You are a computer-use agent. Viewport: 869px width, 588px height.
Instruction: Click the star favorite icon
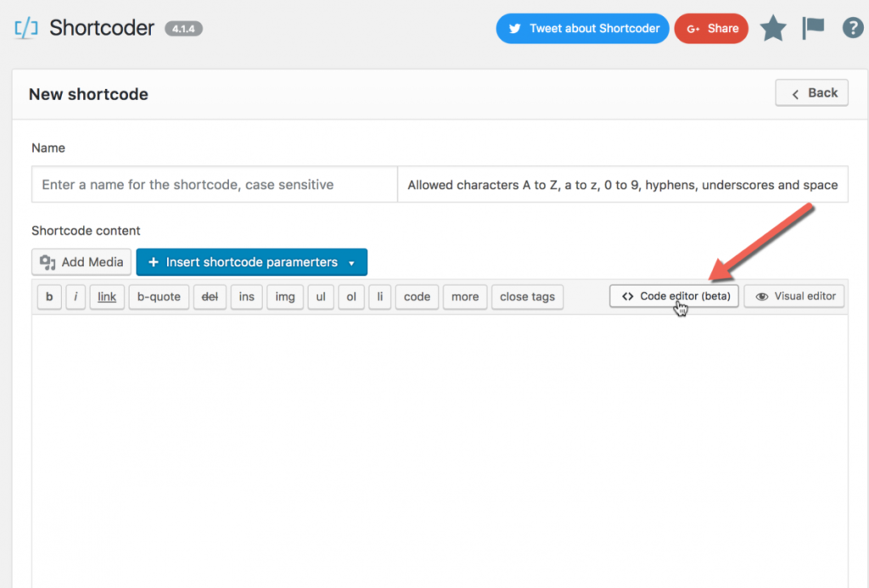pyautogui.click(x=773, y=27)
